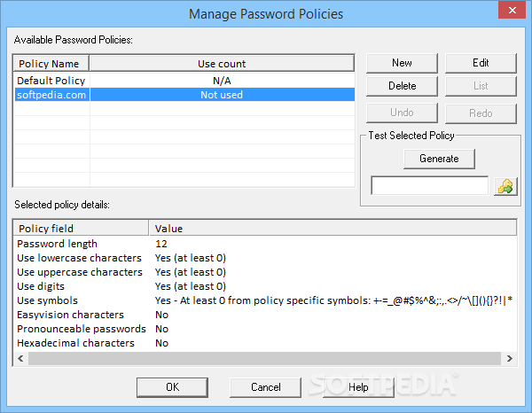Image resolution: width=532 pixels, height=413 pixels.
Task: Click the Policy field column header
Action: (81, 229)
